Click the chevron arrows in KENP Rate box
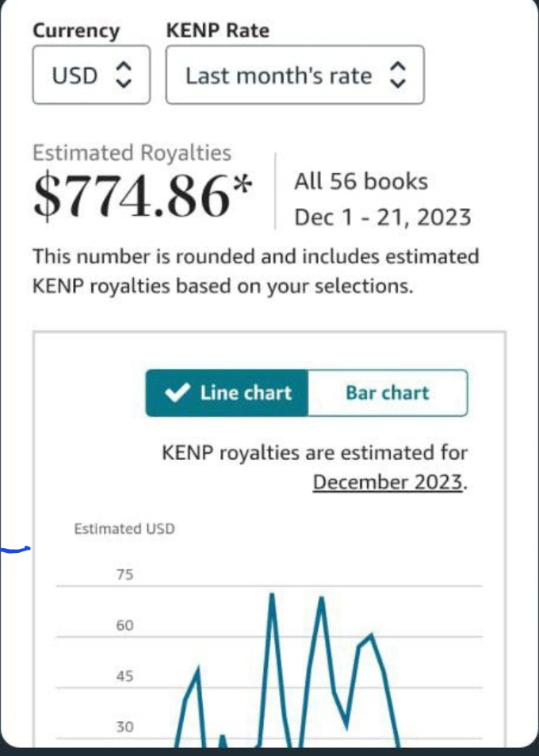This screenshot has width=539, height=756. 397,75
